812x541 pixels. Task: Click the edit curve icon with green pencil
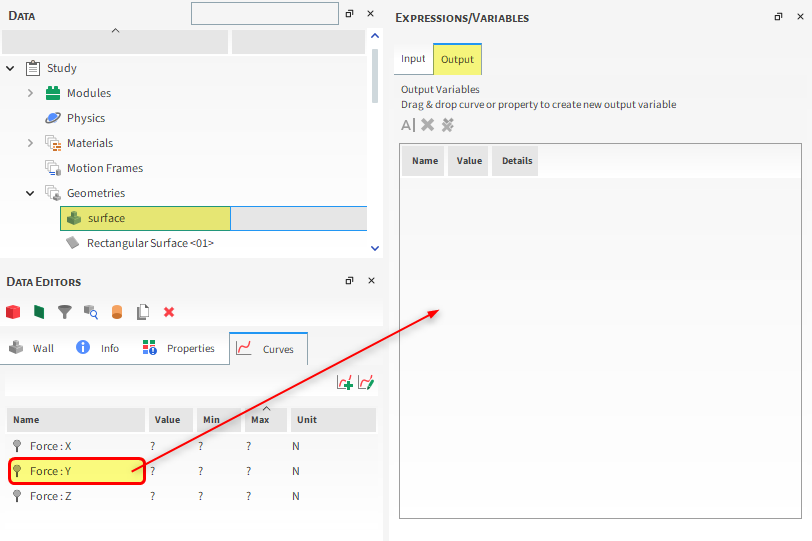pos(366,383)
